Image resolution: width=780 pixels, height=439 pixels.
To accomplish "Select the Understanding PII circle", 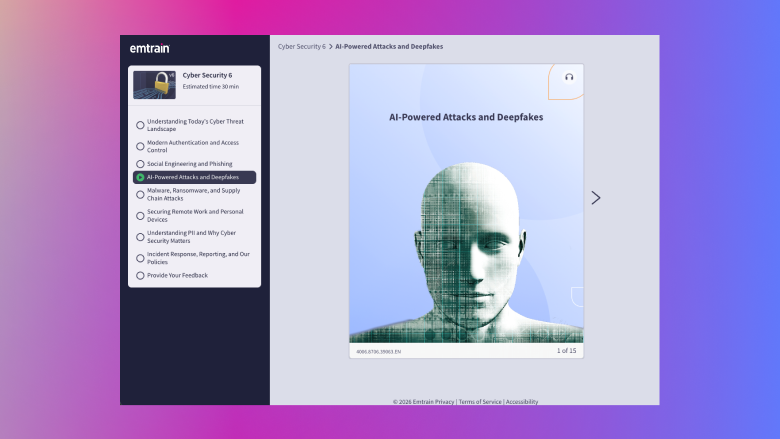I will 140,237.
